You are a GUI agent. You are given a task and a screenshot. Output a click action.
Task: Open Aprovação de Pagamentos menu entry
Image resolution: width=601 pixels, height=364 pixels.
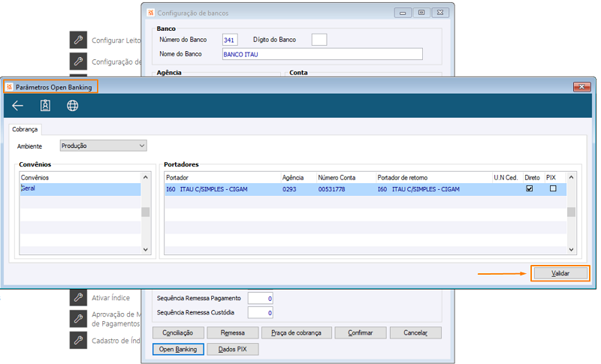(116, 319)
